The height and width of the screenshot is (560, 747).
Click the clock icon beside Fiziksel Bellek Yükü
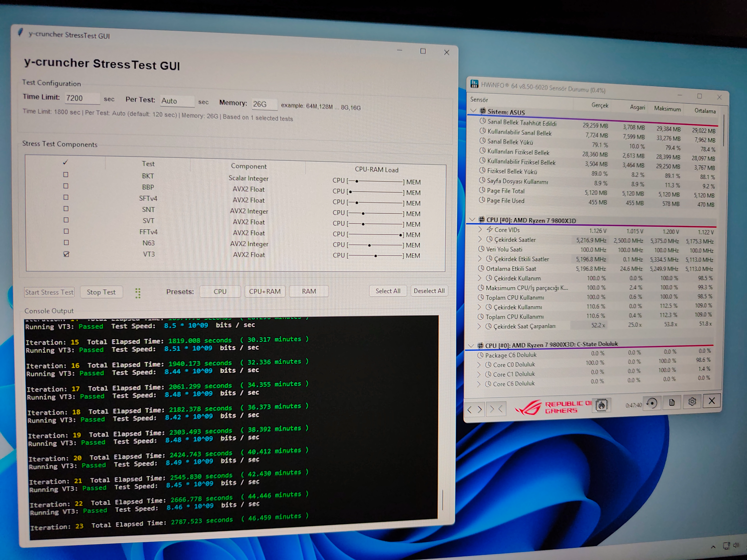(x=482, y=171)
